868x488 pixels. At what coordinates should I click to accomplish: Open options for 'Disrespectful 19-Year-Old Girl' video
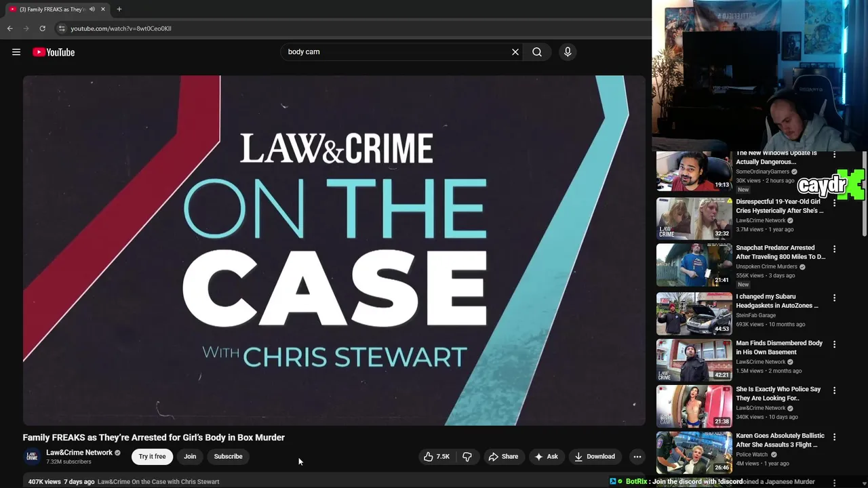pos(834,203)
